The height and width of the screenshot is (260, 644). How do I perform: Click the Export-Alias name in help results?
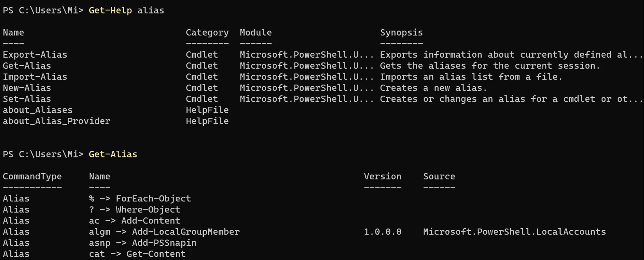pyautogui.click(x=35, y=55)
